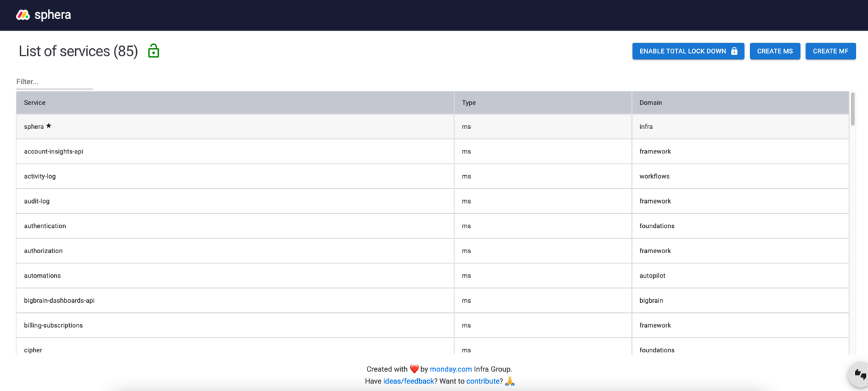Select the activity-log service row
Image resolution: width=868 pixels, height=391 pixels.
click(x=40, y=176)
